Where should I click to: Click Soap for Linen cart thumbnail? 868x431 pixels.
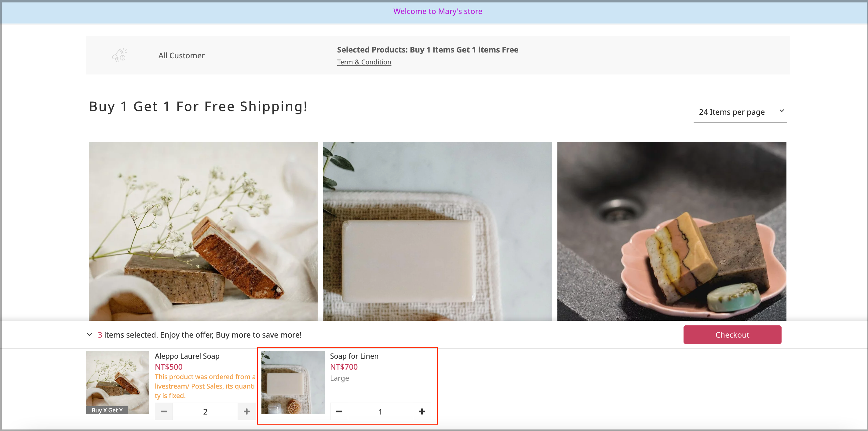point(293,382)
